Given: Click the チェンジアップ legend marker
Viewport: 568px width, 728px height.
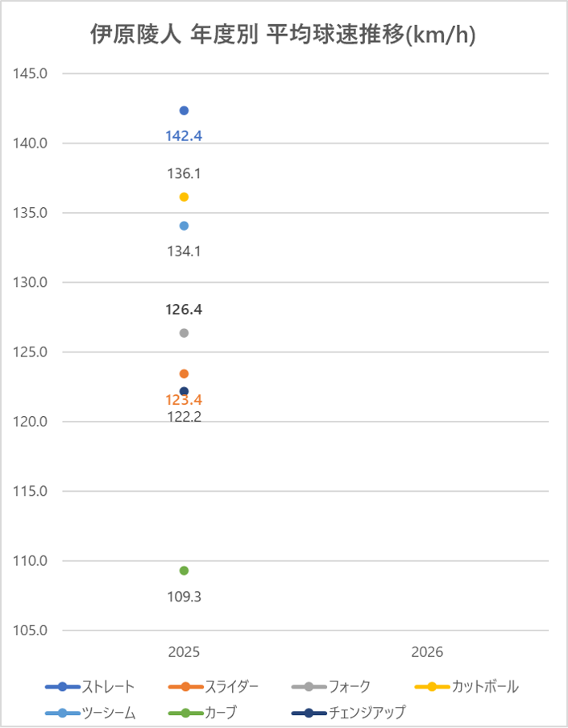Looking at the screenshot, I should (x=309, y=713).
